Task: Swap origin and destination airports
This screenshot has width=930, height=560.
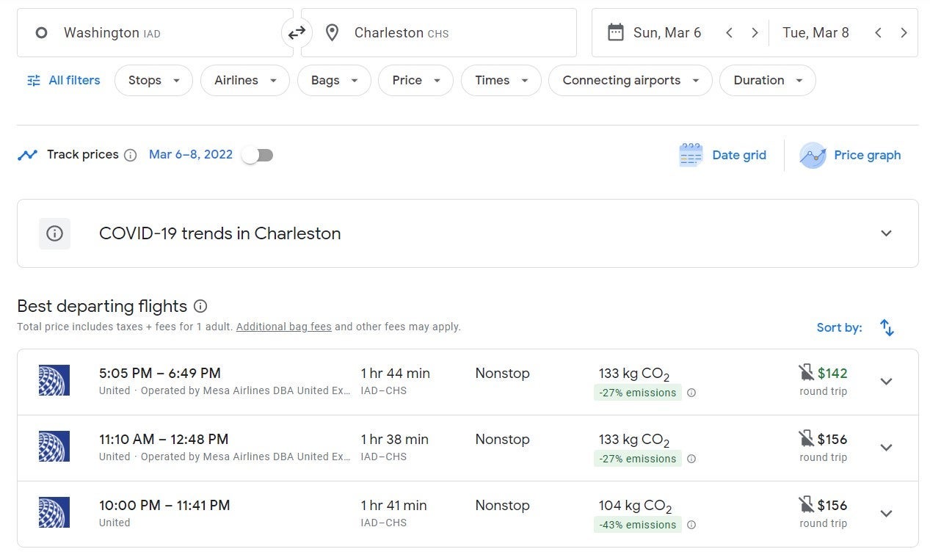Action: pyautogui.click(x=297, y=33)
